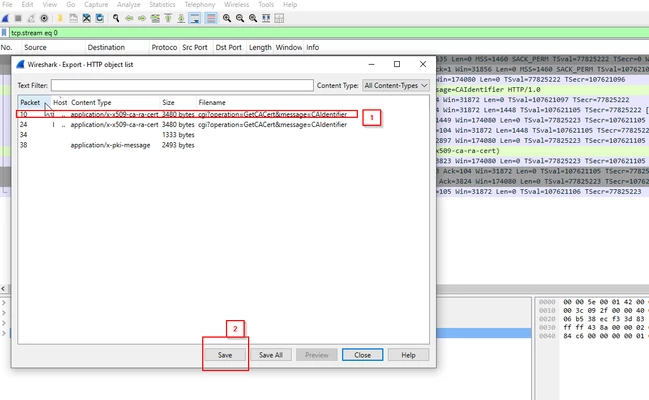Viewport: 649px width, 400px height.
Task: Click the packet list horizontal scrollbar left arrow
Action: click(3, 289)
